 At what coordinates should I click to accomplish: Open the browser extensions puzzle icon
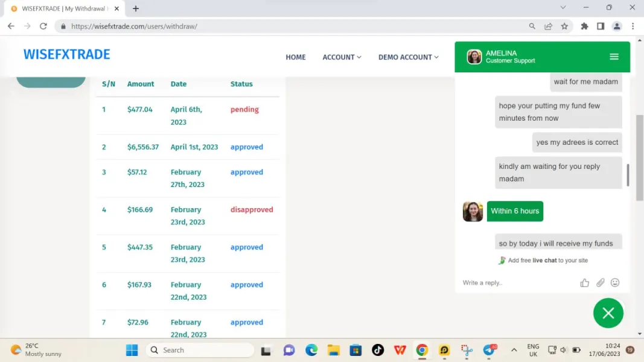click(584, 27)
